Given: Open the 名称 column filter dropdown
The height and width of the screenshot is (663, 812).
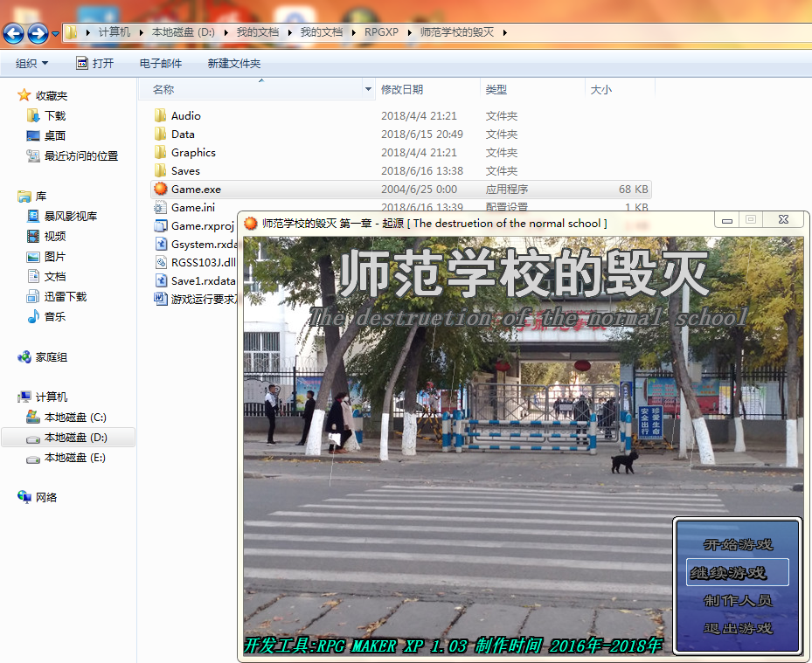Looking at the screenshot, I should click(x=368, y=90).
